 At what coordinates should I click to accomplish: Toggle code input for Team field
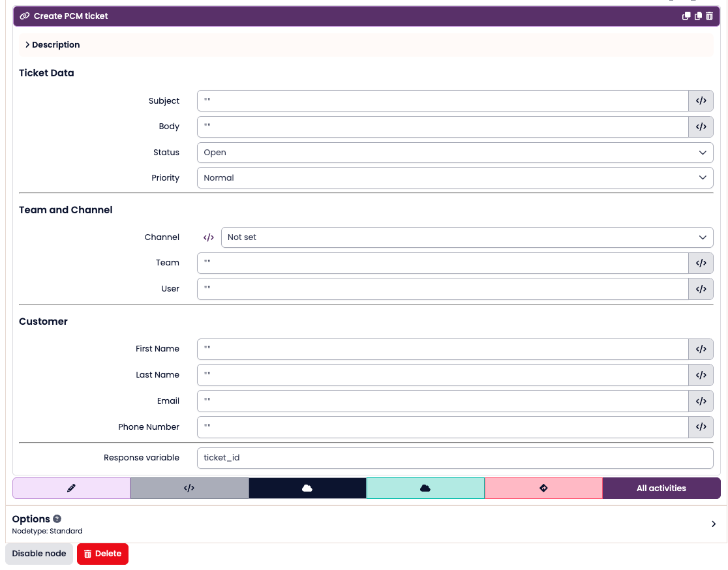[701, 263]
